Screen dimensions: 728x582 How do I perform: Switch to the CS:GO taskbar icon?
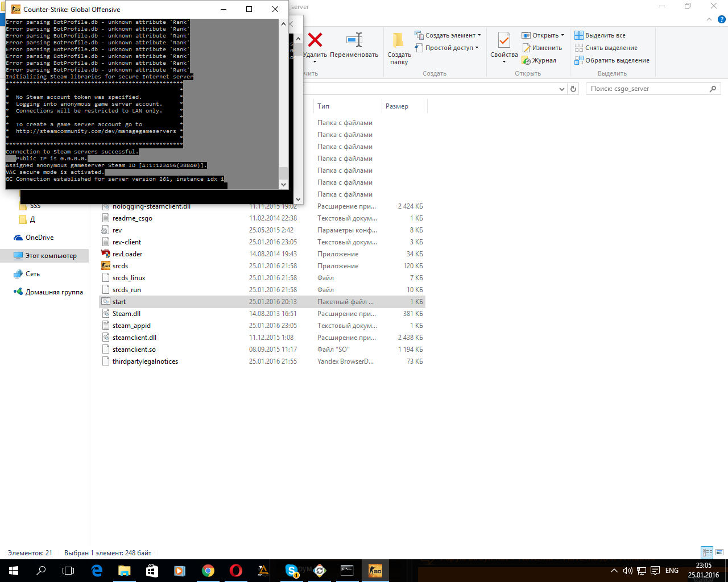(375, 571)
